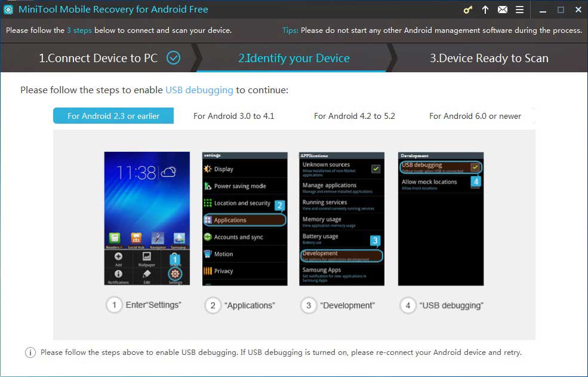The width and height of the screenshot is (588, 377).
Task: Select the For Android 2.3 or earlier tab
Action: (x=113, y=116)
